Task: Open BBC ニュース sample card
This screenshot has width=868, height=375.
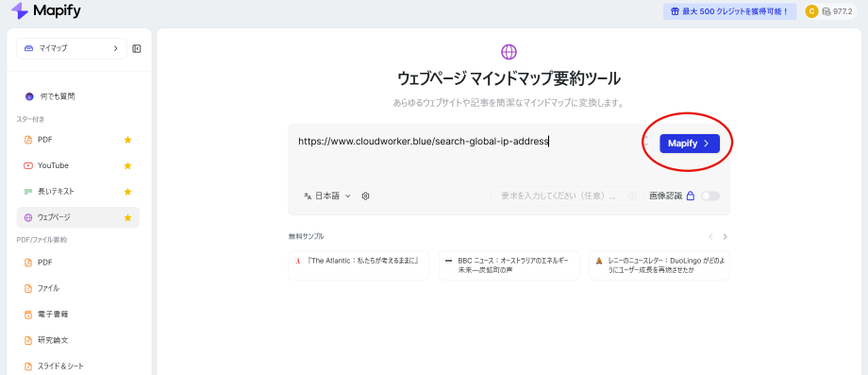Action: (509, 265)
